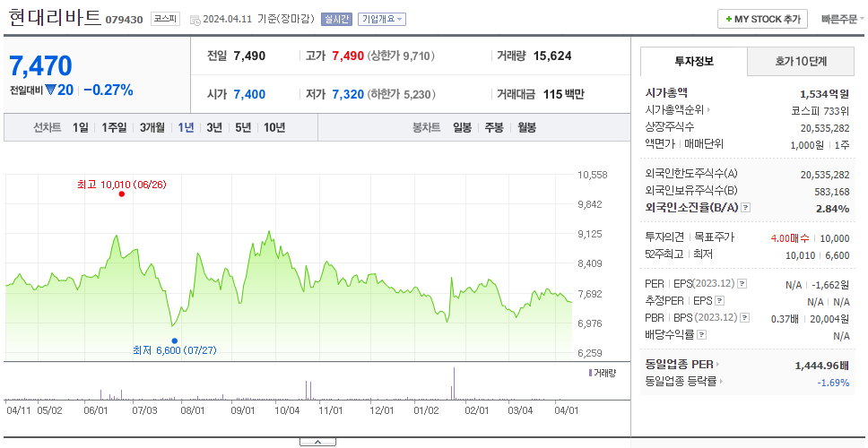The image size is (868, 448).
Task: Open help icon next to PER EPS(2023.12)
Action: 742,284
